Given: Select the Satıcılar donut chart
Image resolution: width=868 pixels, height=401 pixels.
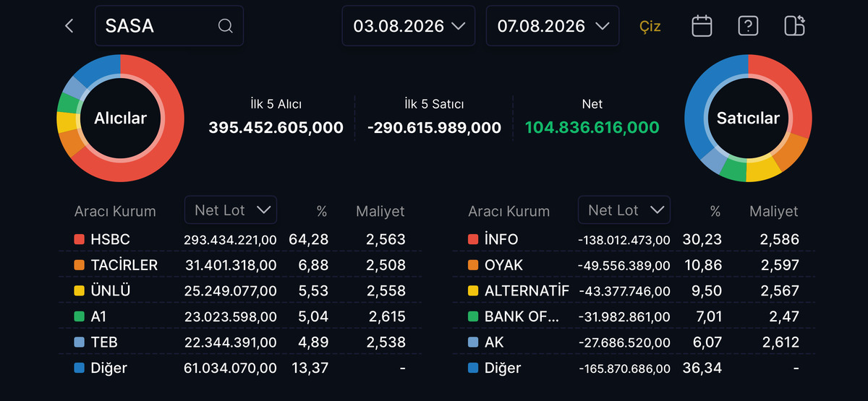Looking at the screenshot, I should click(748, 118).
